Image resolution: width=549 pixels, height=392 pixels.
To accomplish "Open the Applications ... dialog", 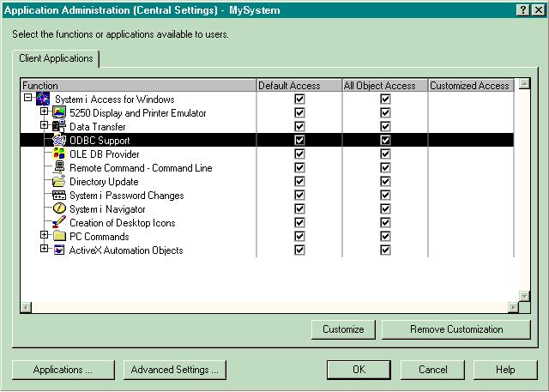I will (x=63, y=370).
